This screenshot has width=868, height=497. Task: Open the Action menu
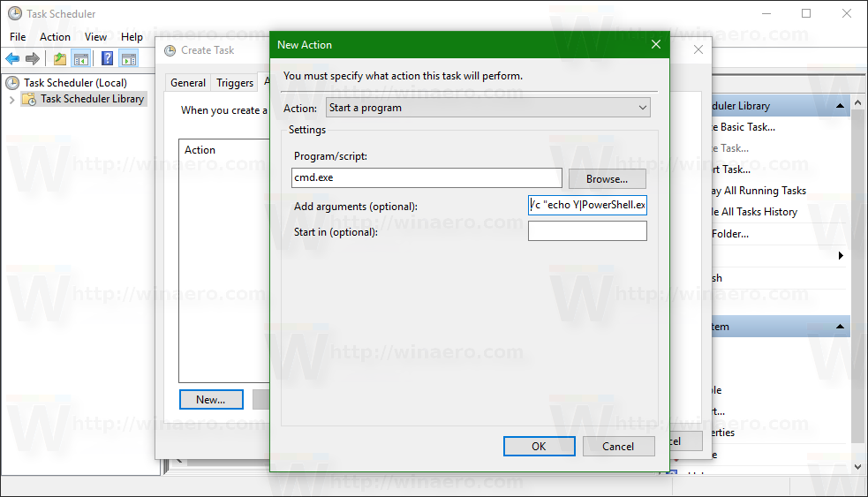55,37
